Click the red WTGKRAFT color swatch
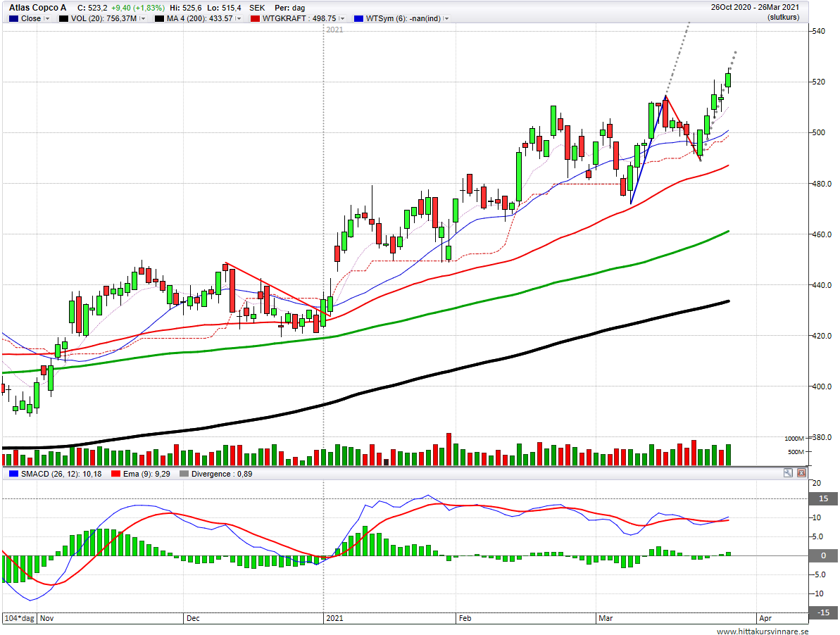Viewport: 840px width, 635px height. (255, 19)
